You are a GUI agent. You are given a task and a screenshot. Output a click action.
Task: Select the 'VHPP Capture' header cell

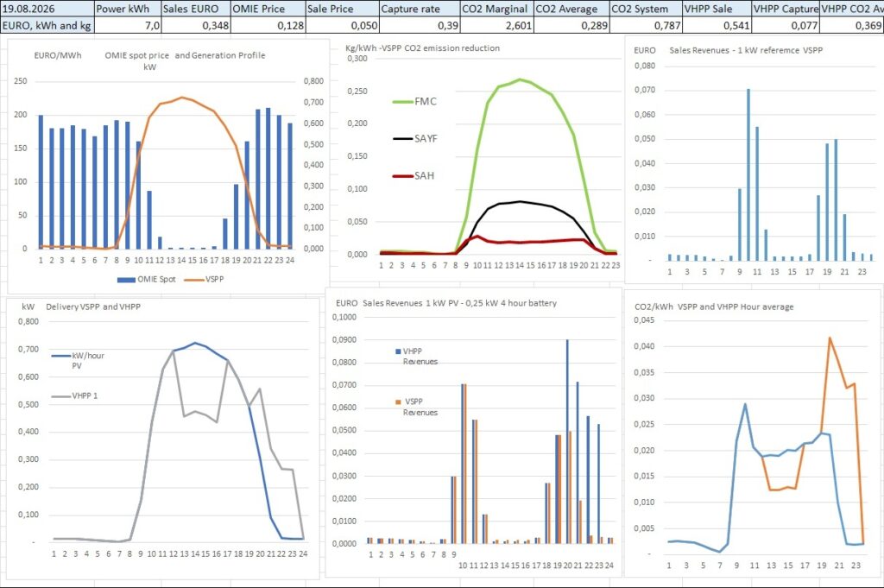tap(786, 9)
